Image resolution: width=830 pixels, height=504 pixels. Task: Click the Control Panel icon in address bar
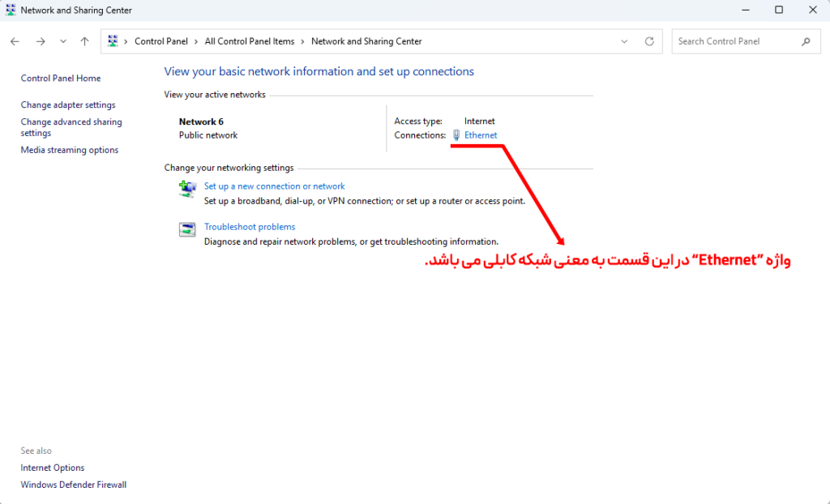coord(113,41)
